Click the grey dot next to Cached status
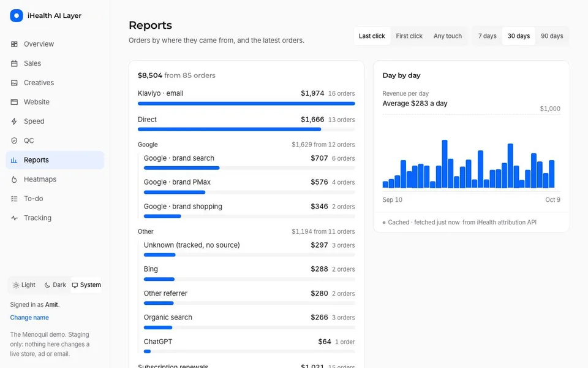Screen dimensions: 588x368 coord(384,223)
